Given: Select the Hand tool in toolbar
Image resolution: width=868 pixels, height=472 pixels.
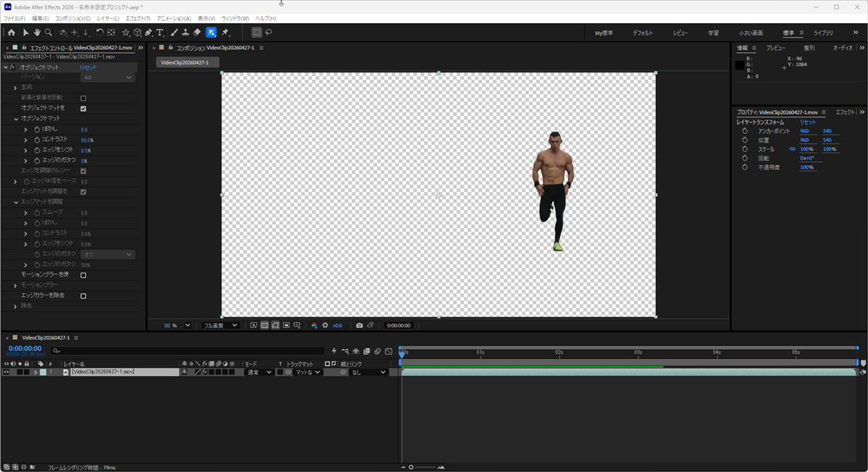Looking at the screenshot, I should pyautogui.click(x=37, y=33).
